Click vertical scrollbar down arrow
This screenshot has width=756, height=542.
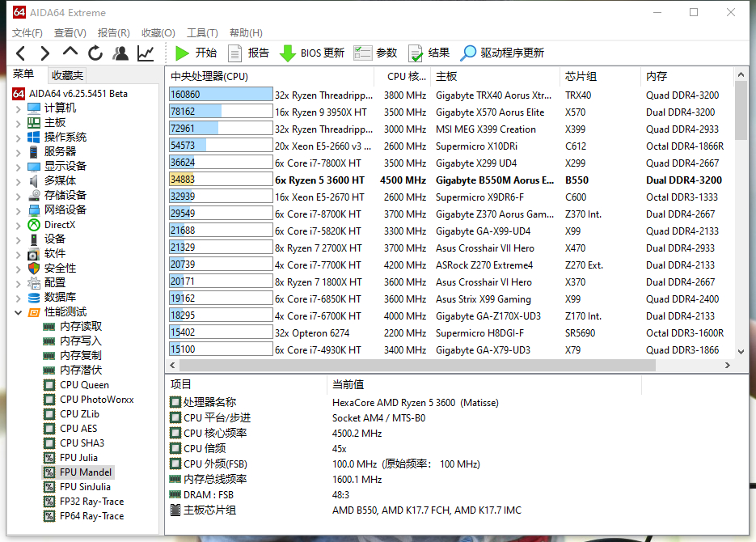(x=741, y=352)
